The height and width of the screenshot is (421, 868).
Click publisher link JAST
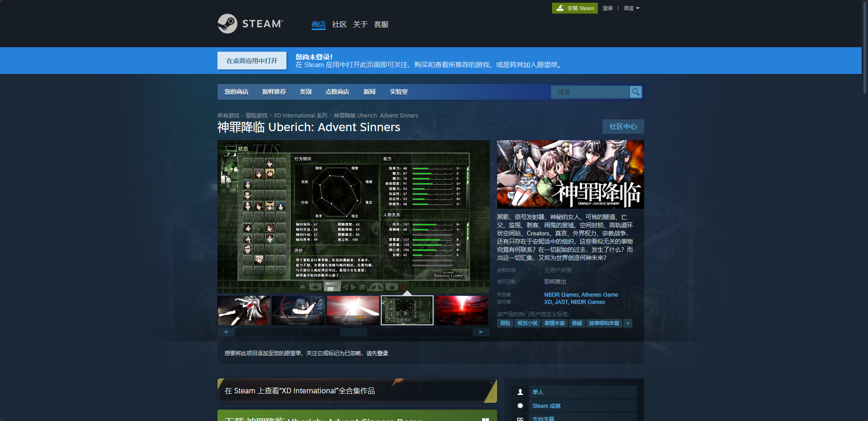click(x=561, y=302)
